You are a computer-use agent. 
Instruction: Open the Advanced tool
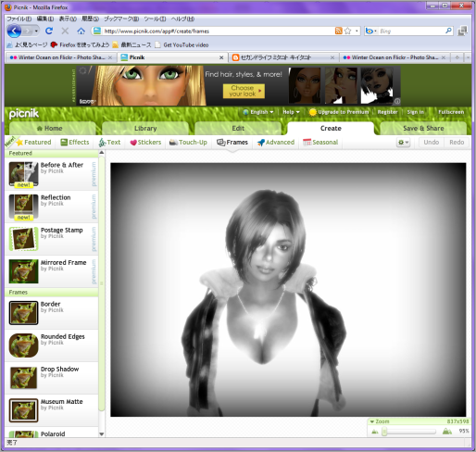[x=276, y=143]
